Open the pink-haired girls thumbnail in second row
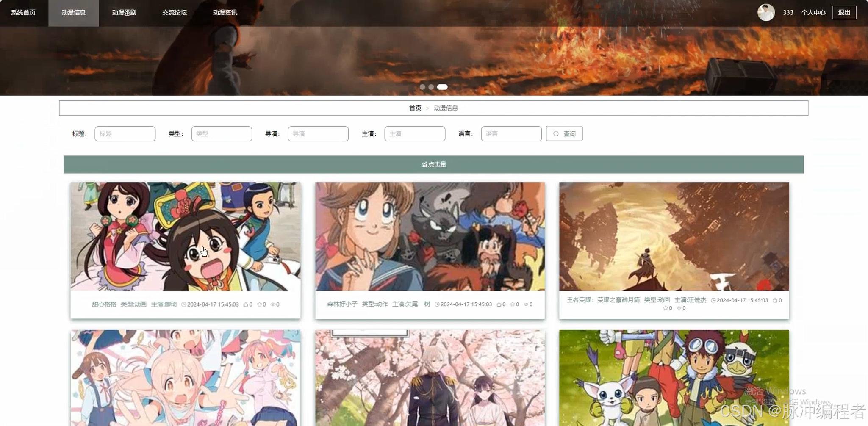The image size is (868, 426). coord(186,378)
